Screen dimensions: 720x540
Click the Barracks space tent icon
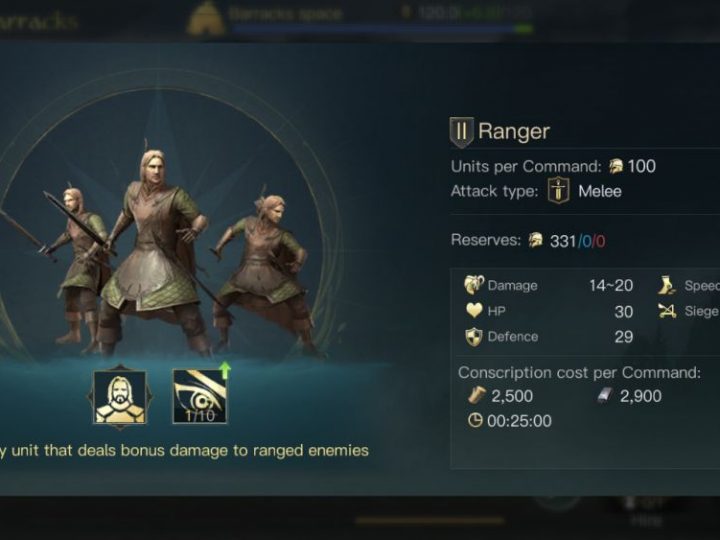[206, 18]
